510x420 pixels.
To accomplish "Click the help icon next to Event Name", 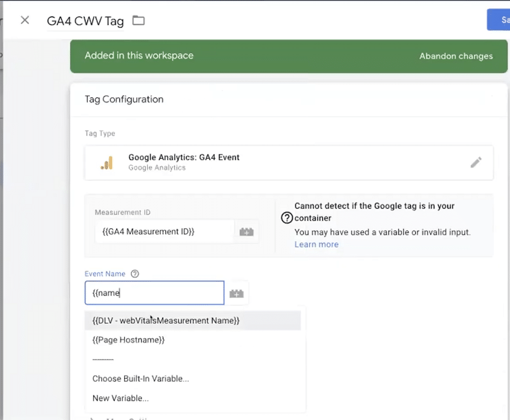I will 135,274.
